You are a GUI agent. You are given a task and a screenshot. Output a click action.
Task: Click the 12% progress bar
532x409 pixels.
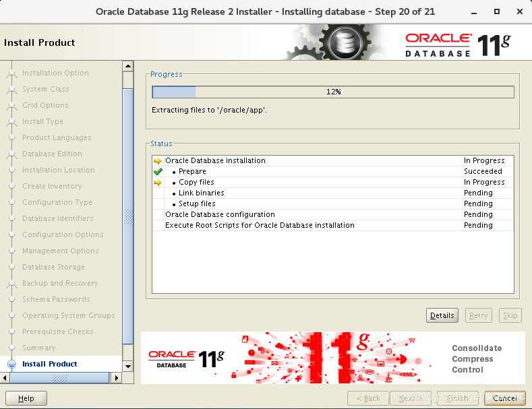pyautogui.click(x=333, y=92)
